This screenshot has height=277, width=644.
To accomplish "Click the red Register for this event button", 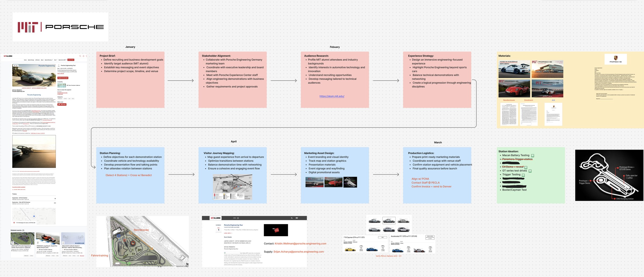I will coord(63,78).
